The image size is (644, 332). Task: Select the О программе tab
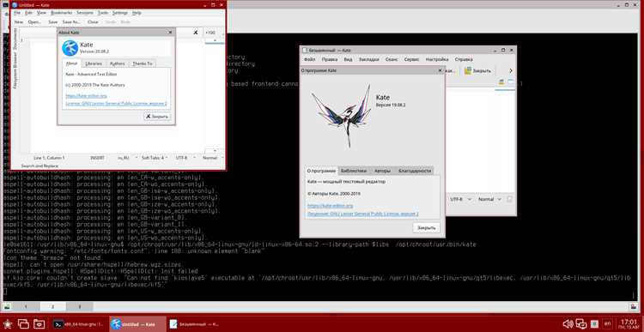(321, 171)
